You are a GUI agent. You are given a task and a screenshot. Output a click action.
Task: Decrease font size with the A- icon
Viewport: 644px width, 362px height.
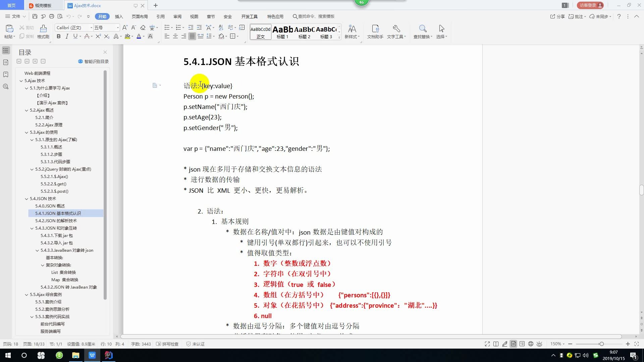point(133,27)
